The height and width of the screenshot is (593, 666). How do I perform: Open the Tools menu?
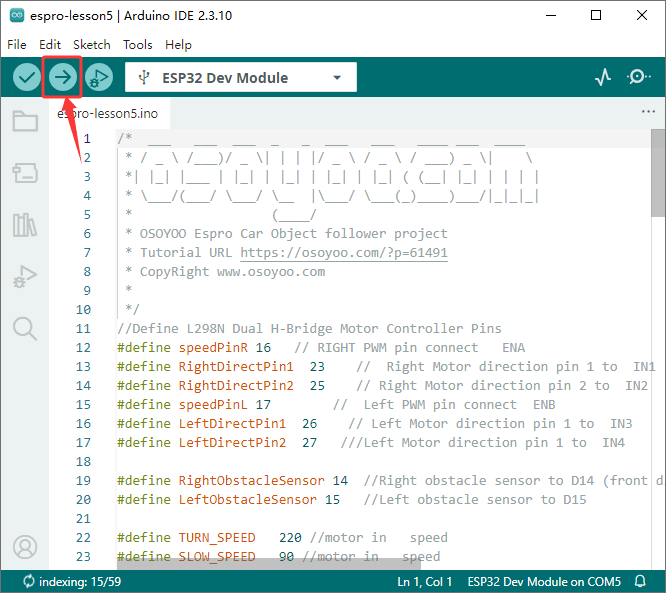coord(138,45)
